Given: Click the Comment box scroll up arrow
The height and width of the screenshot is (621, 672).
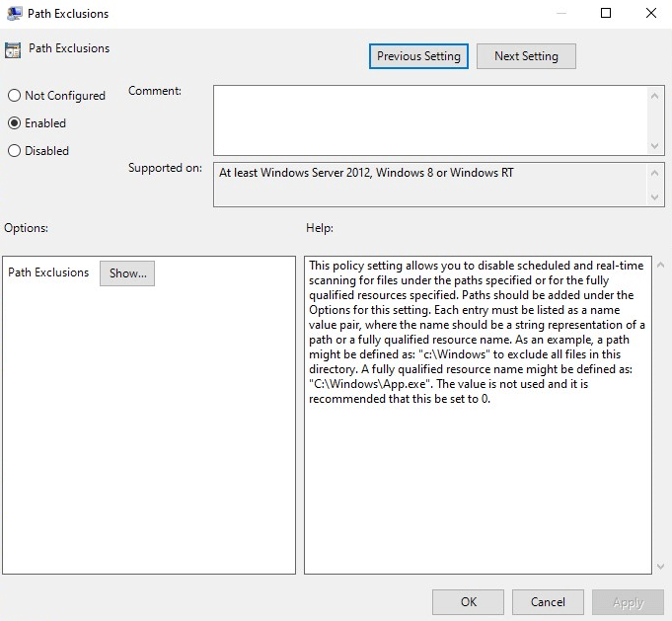Looking at the screenshot, I should click(x=654, y=96).
